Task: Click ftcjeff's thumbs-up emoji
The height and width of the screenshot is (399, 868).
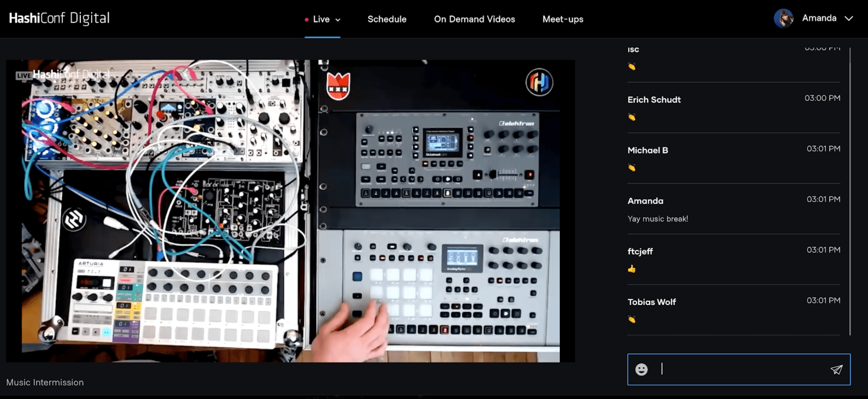Action: click(632, 269)
